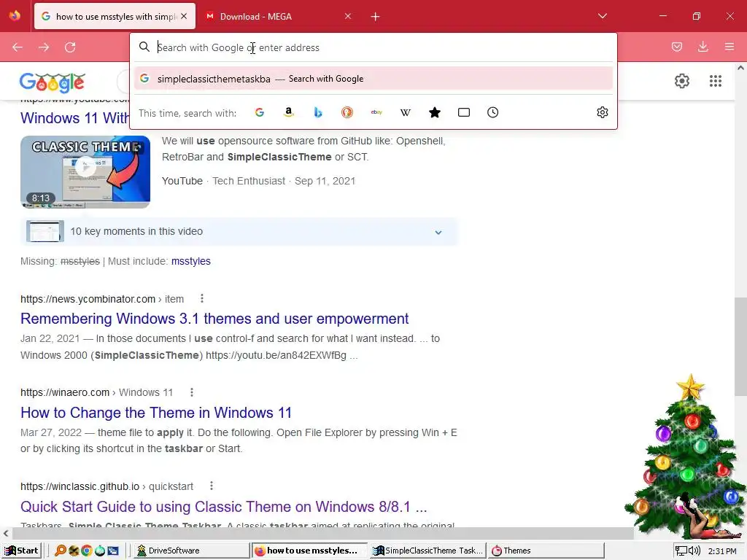Close the Download - MEGA tab
This screenshot has width=747, height=560.
click(348, 16)
